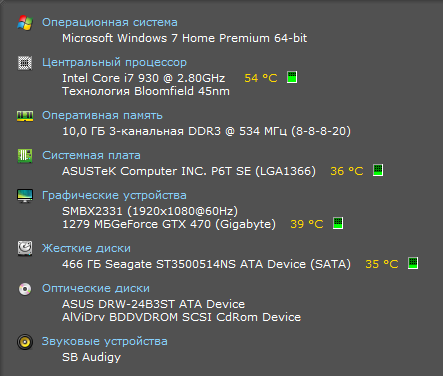Open the Жесткие диски section link
443x376 pixels.
click(x=86, y=248)
